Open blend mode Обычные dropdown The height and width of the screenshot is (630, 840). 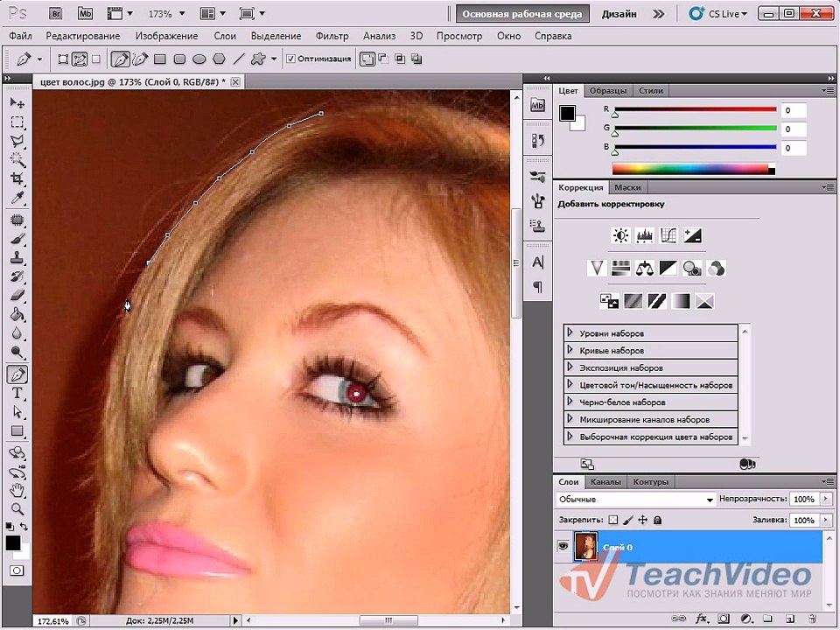[x=636, y=500]
